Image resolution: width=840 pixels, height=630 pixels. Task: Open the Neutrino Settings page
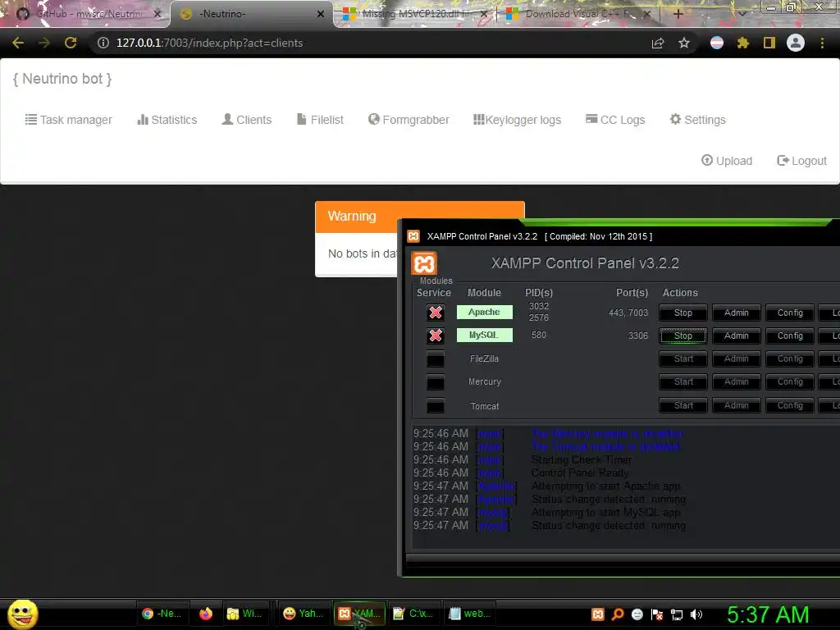(x=698, y=120)
